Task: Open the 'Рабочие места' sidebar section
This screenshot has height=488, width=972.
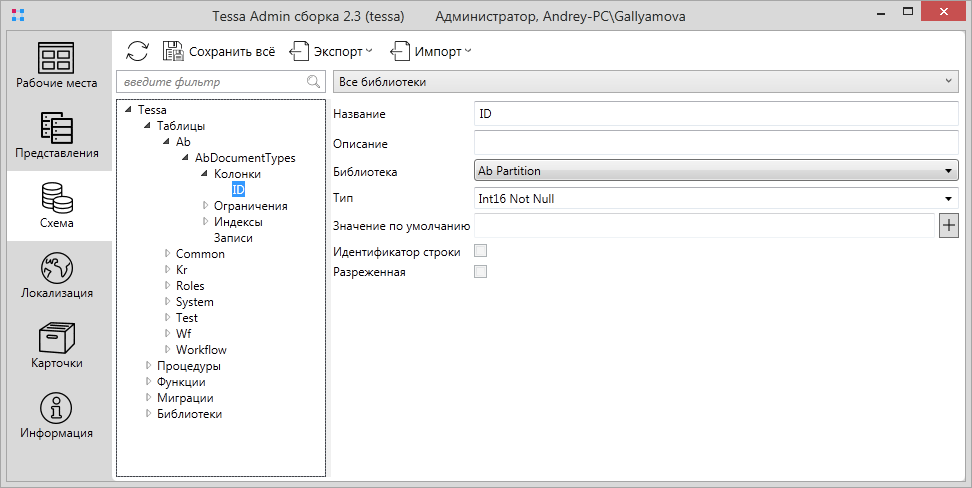Action: pyautogui.click(x=56, y=66)
